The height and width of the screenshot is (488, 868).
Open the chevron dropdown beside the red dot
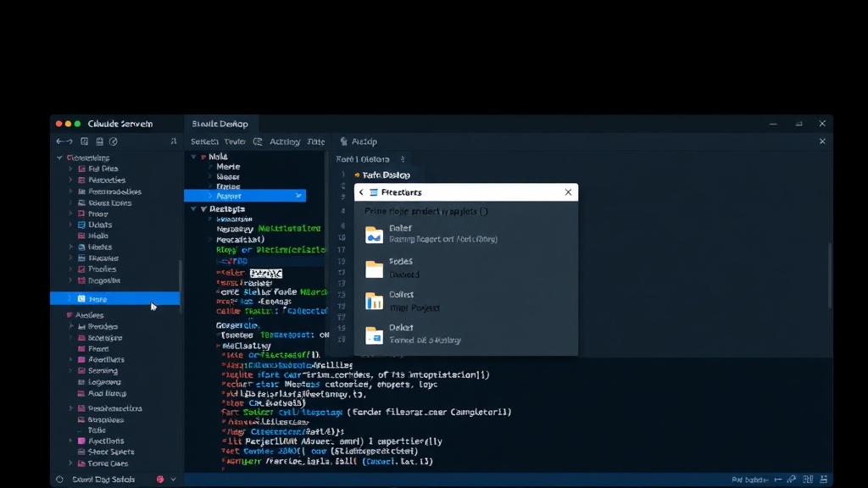pos(173,480)
